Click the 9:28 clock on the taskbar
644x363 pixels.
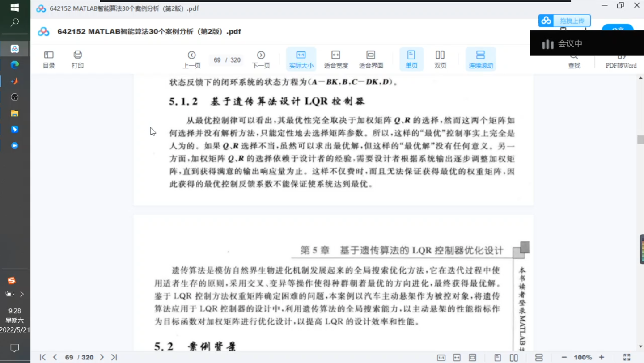tap(15, 311)
